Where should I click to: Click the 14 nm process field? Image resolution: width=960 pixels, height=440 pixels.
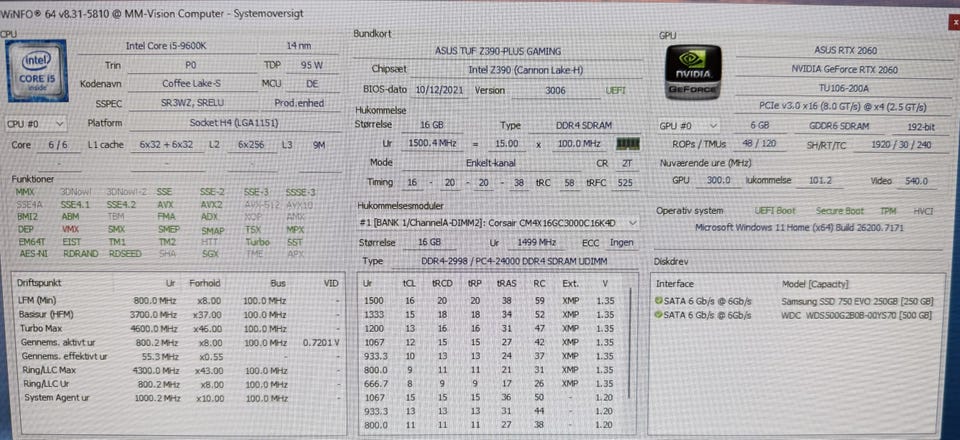click(298, 46)
